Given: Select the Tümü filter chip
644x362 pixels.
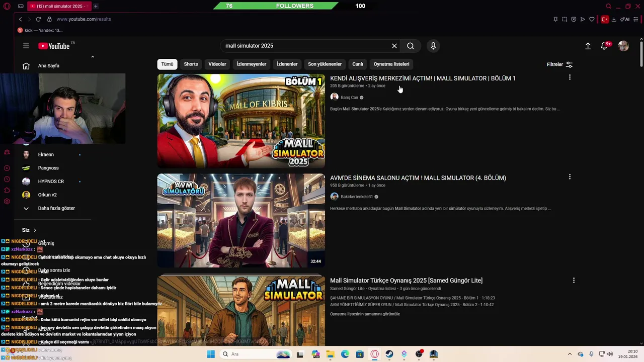Looking at the screenshot, I should pos(167,64).
